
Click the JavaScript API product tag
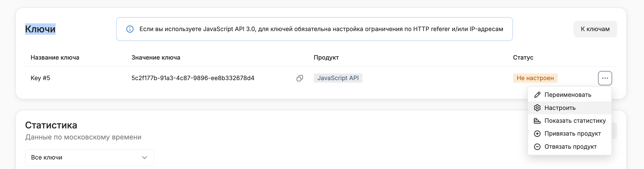click(x=338, y=78)
